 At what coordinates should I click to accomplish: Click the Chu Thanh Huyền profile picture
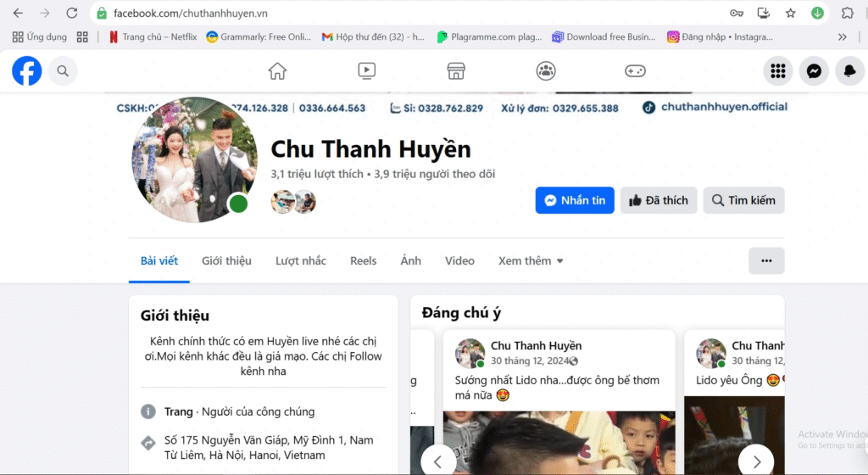[x=194, y=159]
